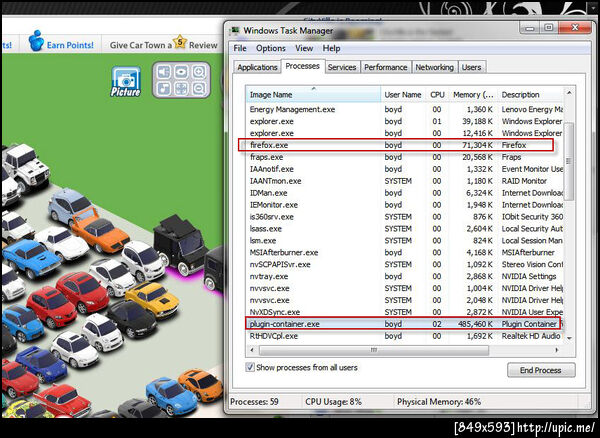The height and width of the screenshot is (438, 600).
Task: Click the process list scroll down arrow
Action: [x=569, y=338]
